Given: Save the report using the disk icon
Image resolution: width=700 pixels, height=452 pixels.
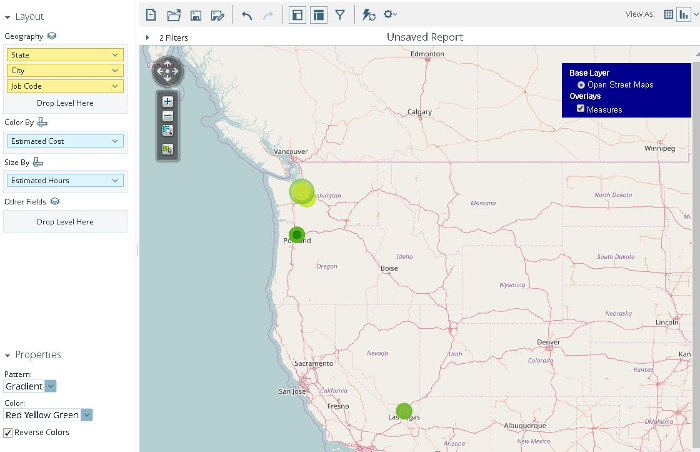Looking at the screenshot, I should [x=196, y=16].
